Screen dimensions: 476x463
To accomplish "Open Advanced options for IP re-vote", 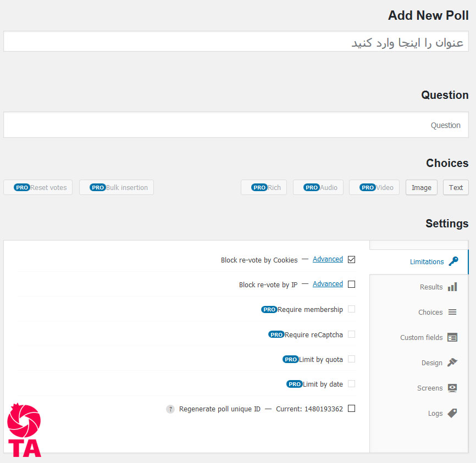I will [x=328, y=284].
